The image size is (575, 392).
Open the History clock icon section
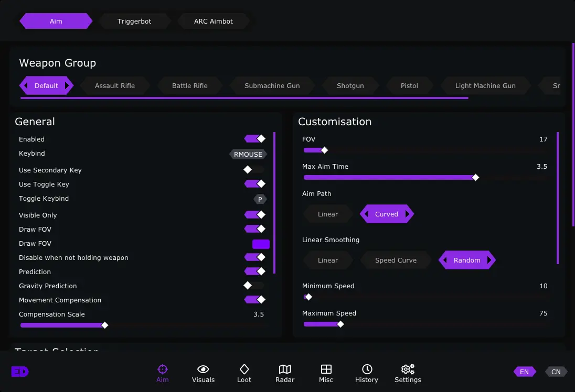pyautogui.click(x=367, y=373)
